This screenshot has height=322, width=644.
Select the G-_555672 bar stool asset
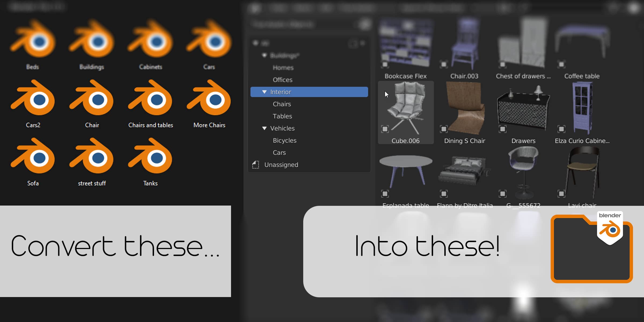tap(524, 177)
